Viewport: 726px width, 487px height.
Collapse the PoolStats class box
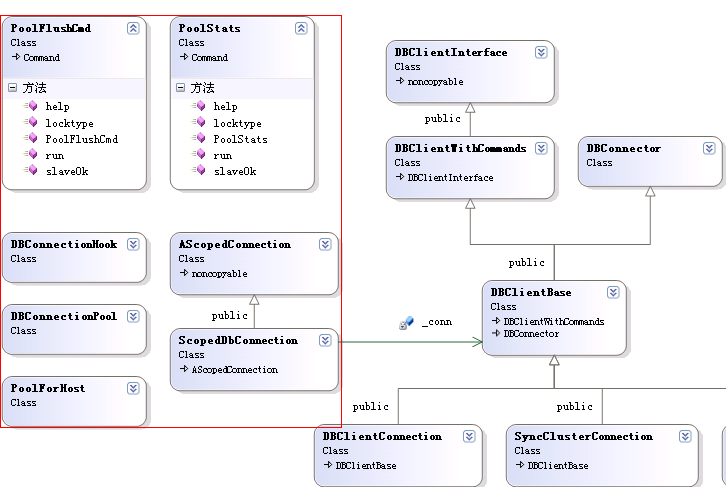[301, 28]
